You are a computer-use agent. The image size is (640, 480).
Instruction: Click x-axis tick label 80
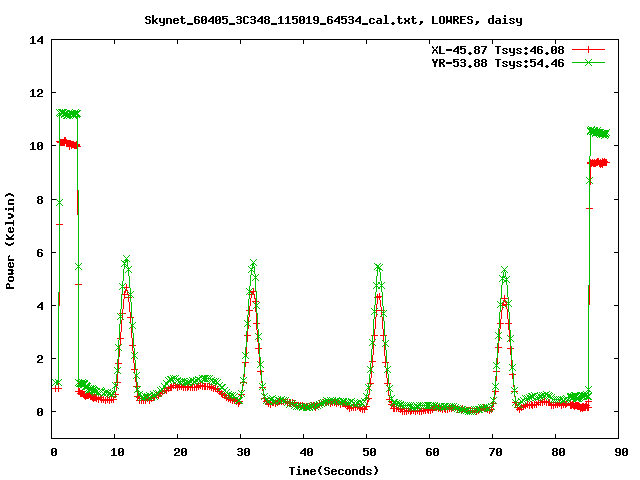click(558, 452)
